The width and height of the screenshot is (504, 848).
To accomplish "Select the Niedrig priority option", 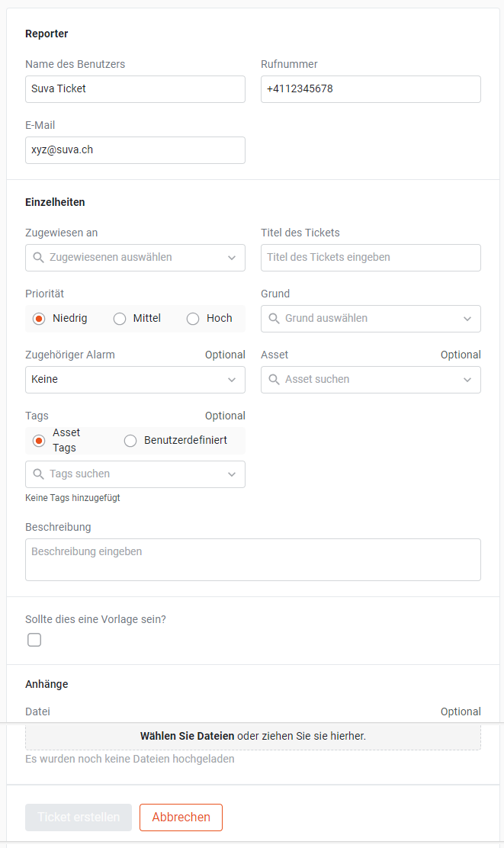I will tap(39, 319).
